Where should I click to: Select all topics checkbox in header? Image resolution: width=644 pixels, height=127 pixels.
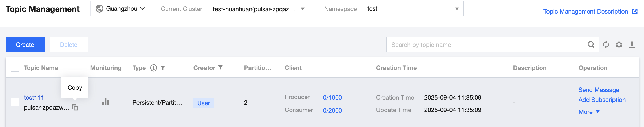pyautogui.click(x=15, y=68)
